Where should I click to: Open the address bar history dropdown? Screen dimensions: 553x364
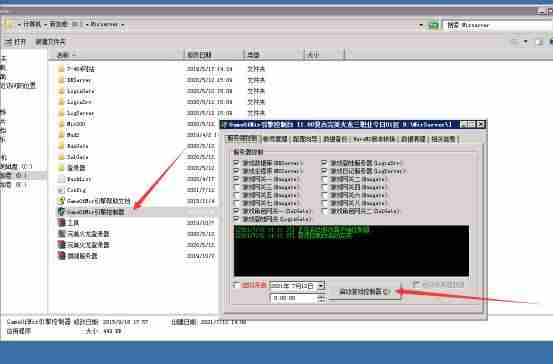421,25
